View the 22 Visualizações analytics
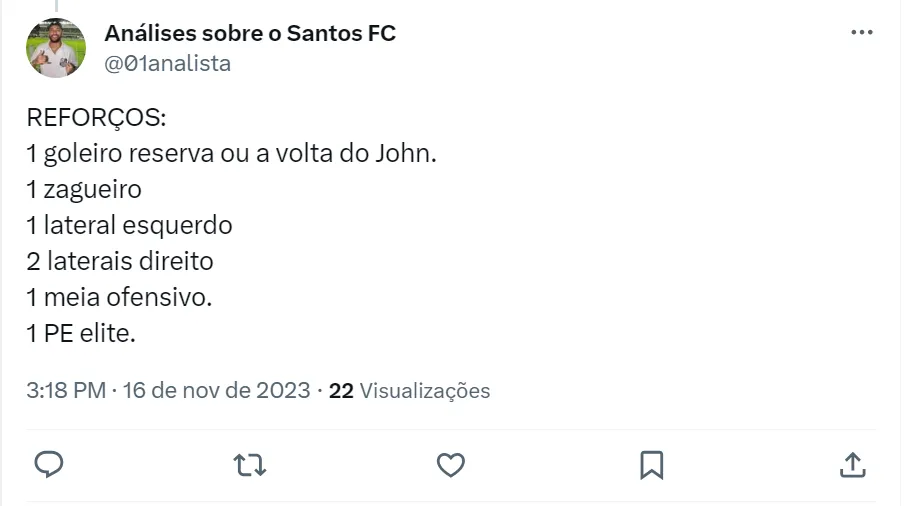The width and height of the screenshot is (905, 506). point(409,390)
